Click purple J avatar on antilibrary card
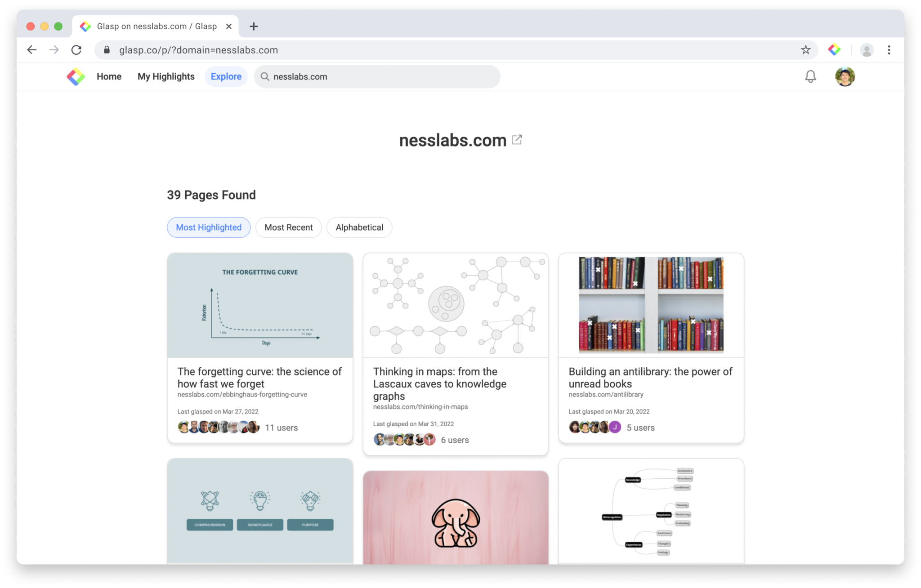Screen dimensions: 921x588 tap(615, 427)
